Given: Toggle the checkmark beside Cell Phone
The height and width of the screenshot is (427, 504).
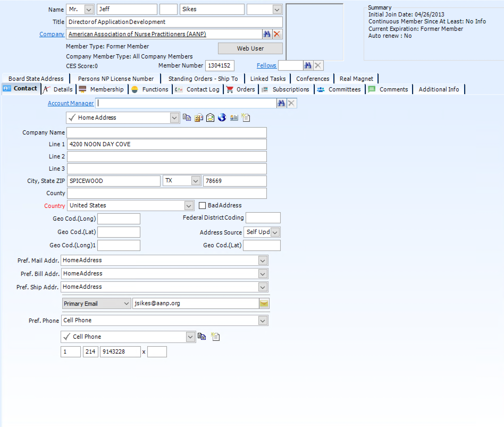Looking at the screenshot, I should point(68,337).
